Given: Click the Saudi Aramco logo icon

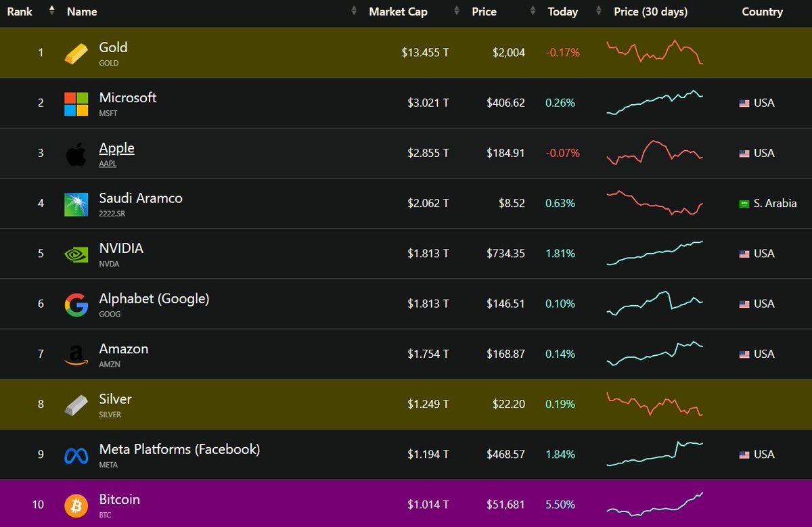Looking at the screenshot, I should [76, 204].
